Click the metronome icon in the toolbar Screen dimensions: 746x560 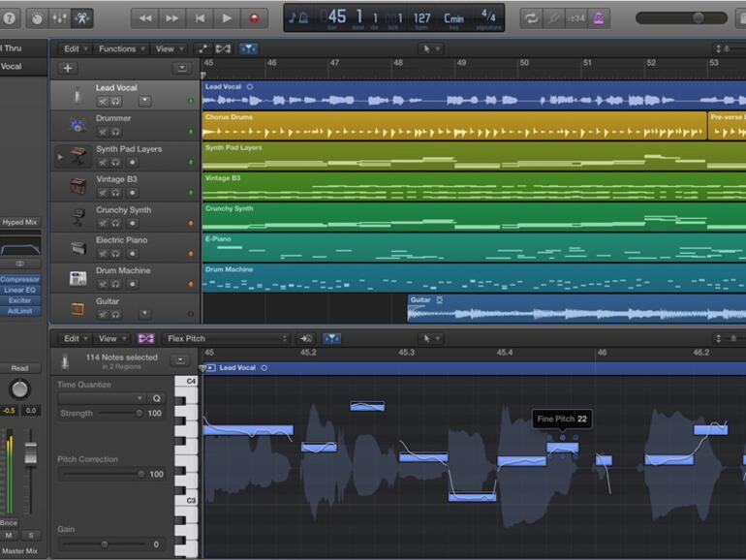click(598, 17)
